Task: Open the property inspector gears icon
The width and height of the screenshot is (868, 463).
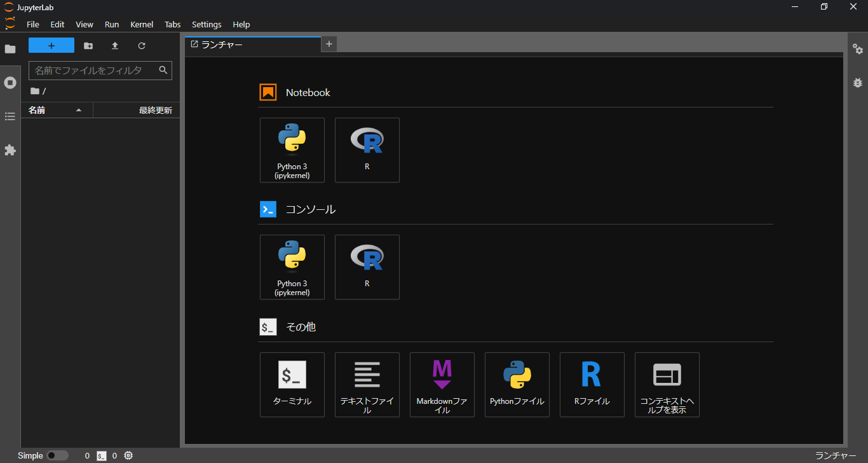Action: (858, 49)
